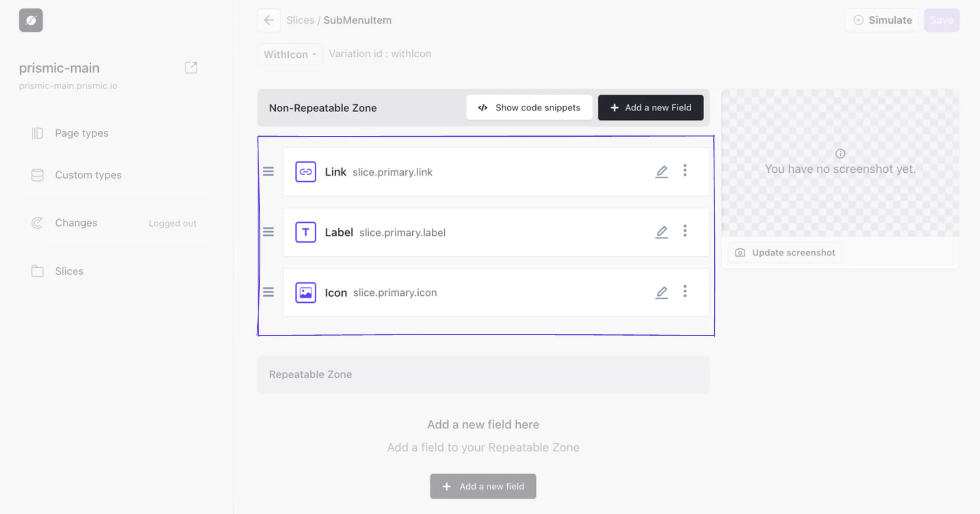This screenshot has width=980, height=514.
Task: Click the Logged out status label
Action: coord(172,223)
